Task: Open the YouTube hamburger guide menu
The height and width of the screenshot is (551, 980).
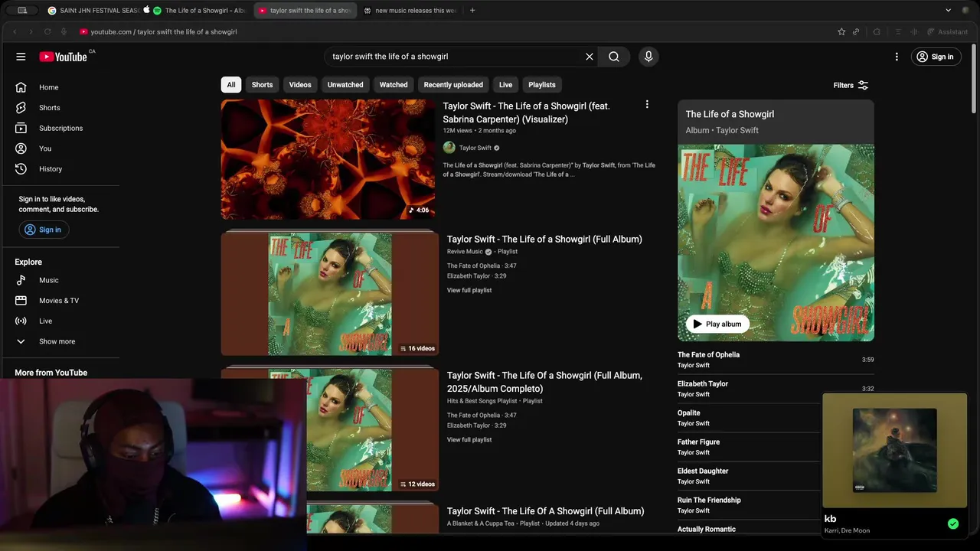Action: [21, 57]
